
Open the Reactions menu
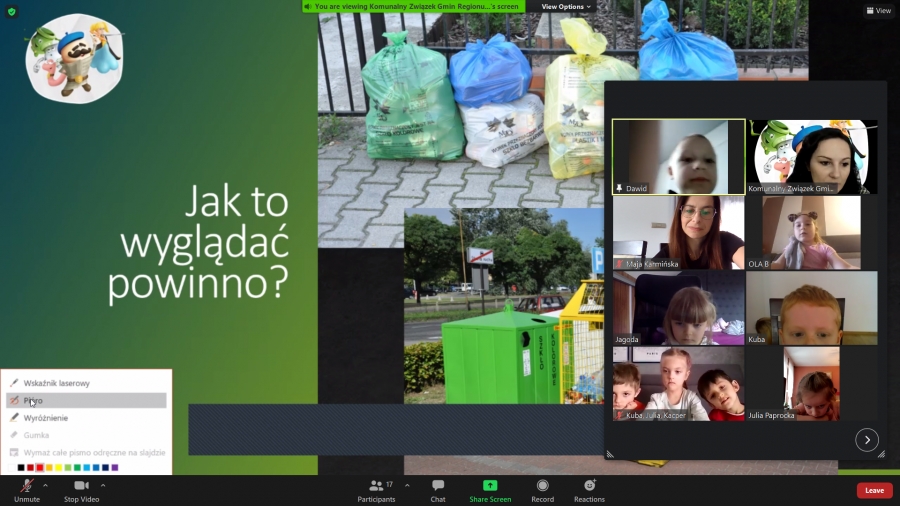589,491
